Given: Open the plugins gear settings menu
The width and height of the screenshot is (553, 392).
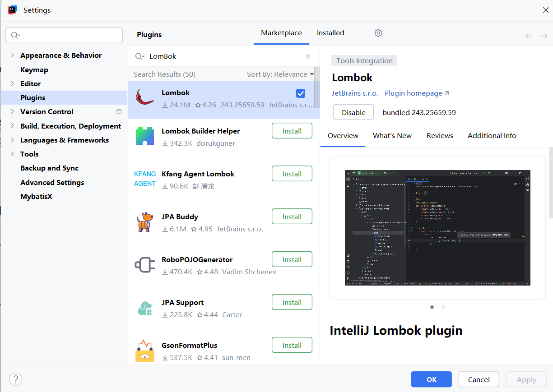Looking at the screenshot, I should point(378,33).
